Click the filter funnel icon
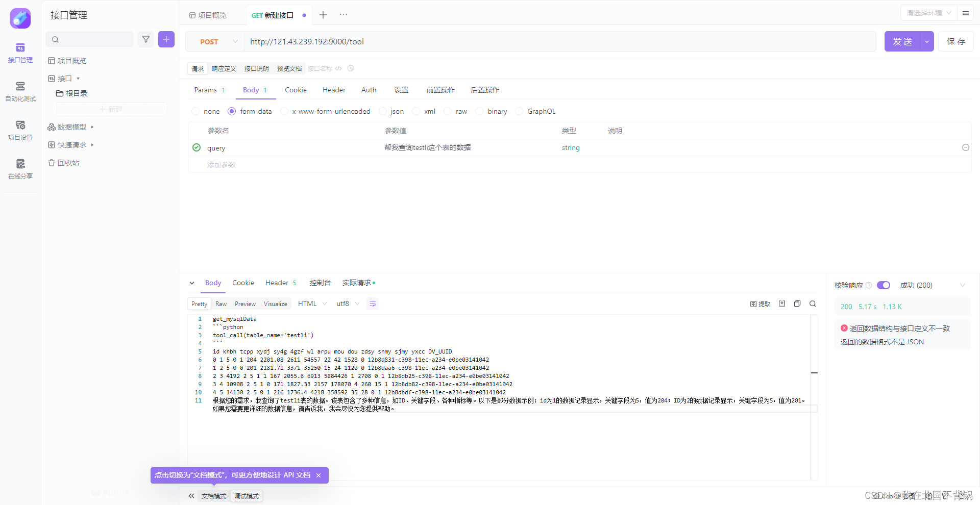This screenshot has width=980, height=505. (x=146, y=39)
